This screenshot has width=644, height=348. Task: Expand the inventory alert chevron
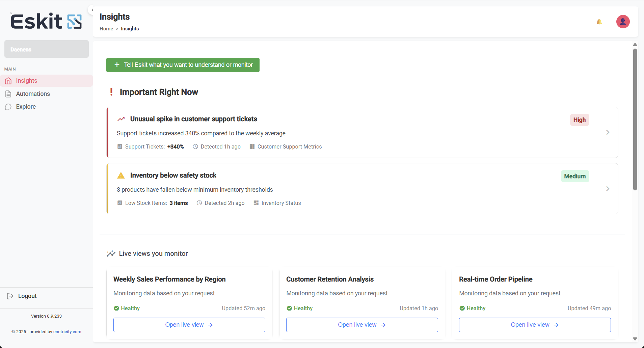click(x=608, y=189)
